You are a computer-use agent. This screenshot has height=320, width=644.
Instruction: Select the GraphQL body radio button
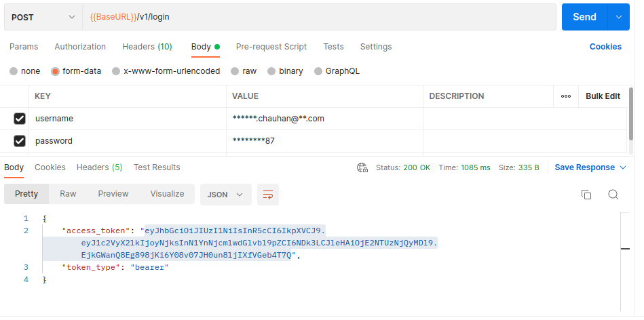(318, 71)
